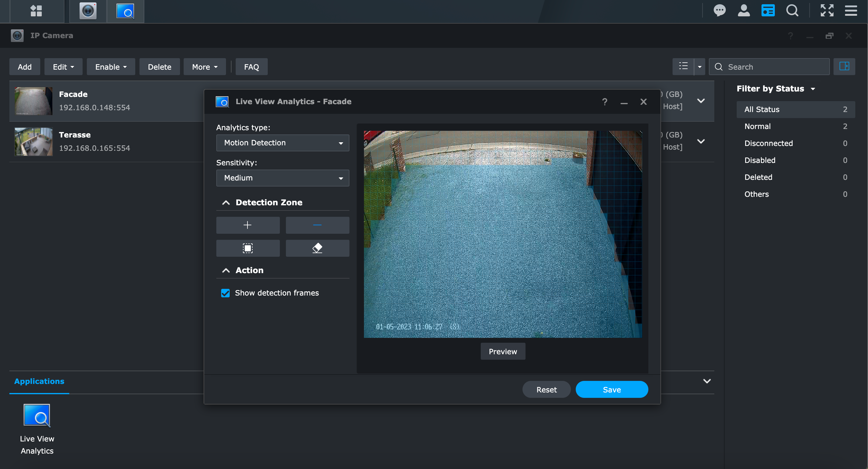868x469 pixels.
Task: Click the Preview button
Action: point(503,351)
